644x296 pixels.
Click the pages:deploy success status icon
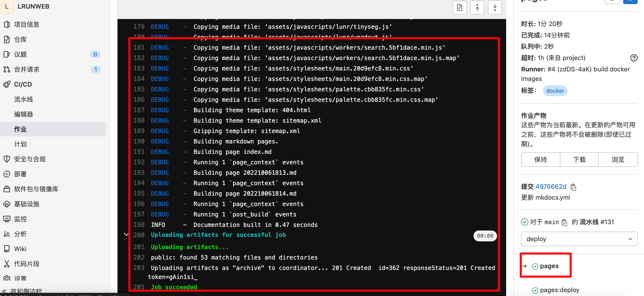click(x=535, y=290)
